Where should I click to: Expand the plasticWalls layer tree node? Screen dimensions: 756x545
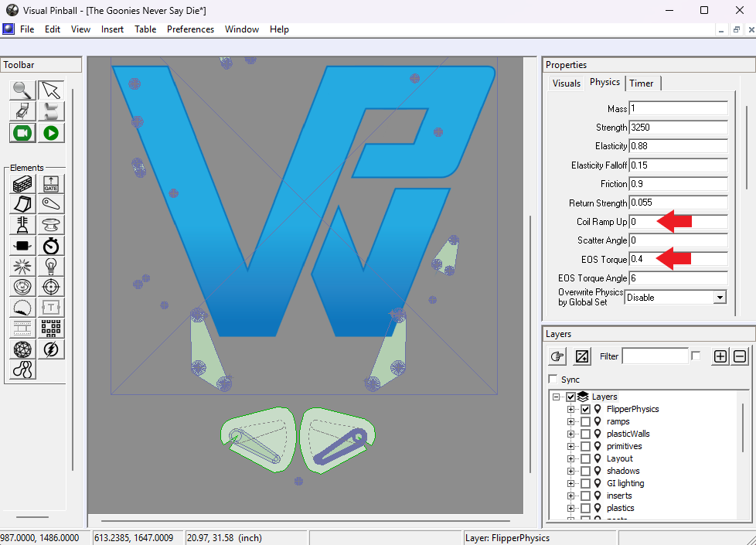click(x=570, y=434)
